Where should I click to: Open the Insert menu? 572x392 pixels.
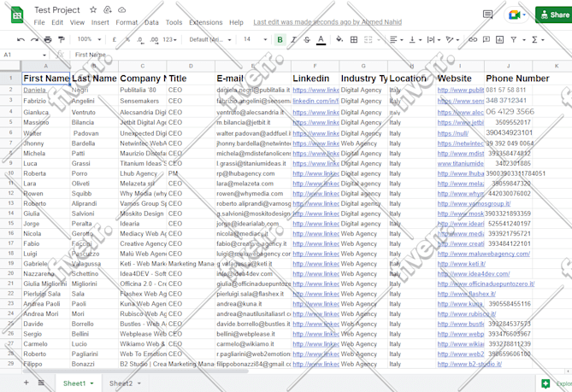(100, 22)
